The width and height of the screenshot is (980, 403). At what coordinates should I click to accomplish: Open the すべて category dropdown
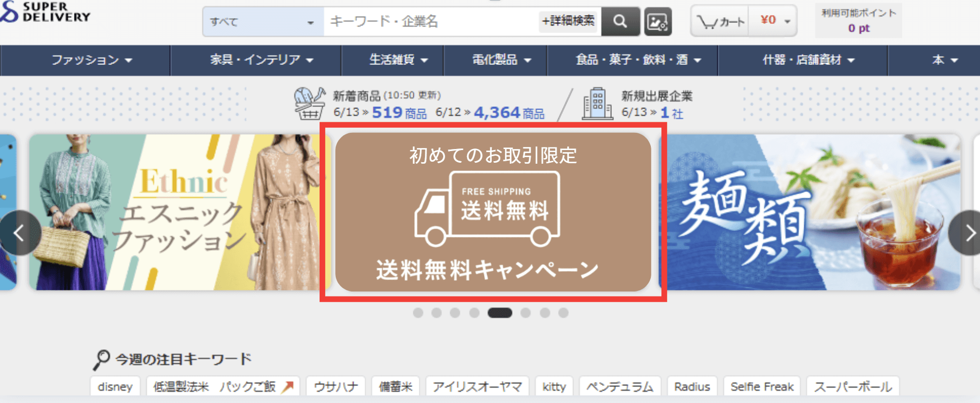coord(263,22)
